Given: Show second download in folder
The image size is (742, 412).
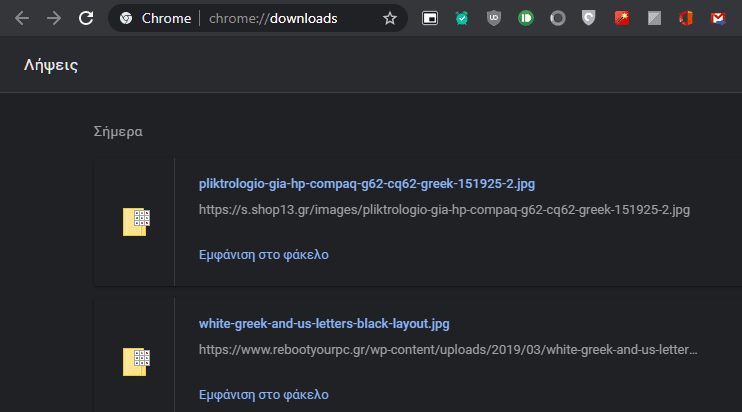Looking at the screenshot, I should point(264,394).
